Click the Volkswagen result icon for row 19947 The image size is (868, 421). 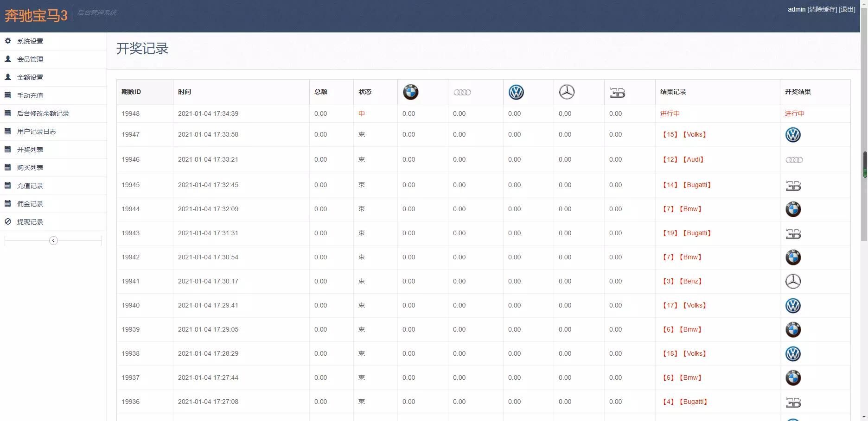coord(793,135)
